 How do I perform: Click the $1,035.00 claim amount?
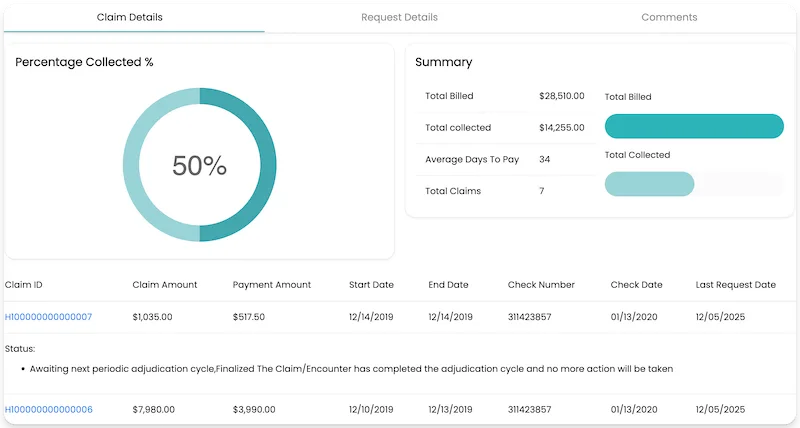152,317
